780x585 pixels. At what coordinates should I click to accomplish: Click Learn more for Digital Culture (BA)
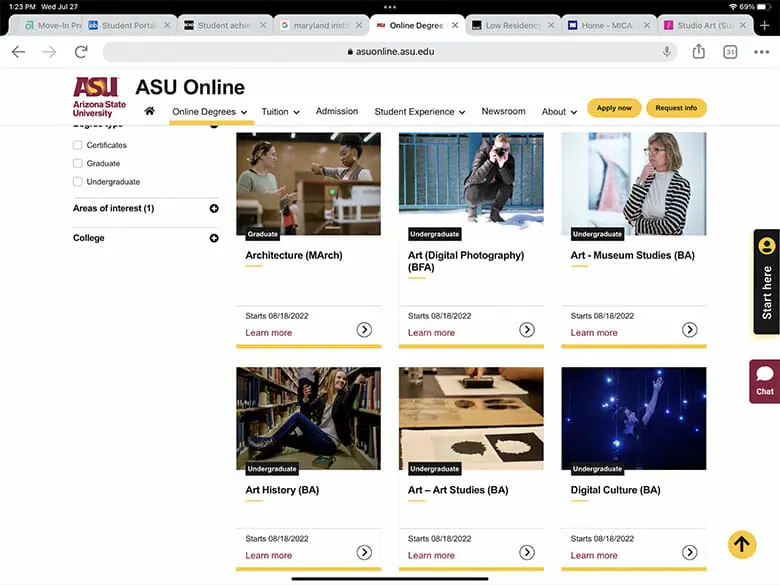click(x=594, y=556)
